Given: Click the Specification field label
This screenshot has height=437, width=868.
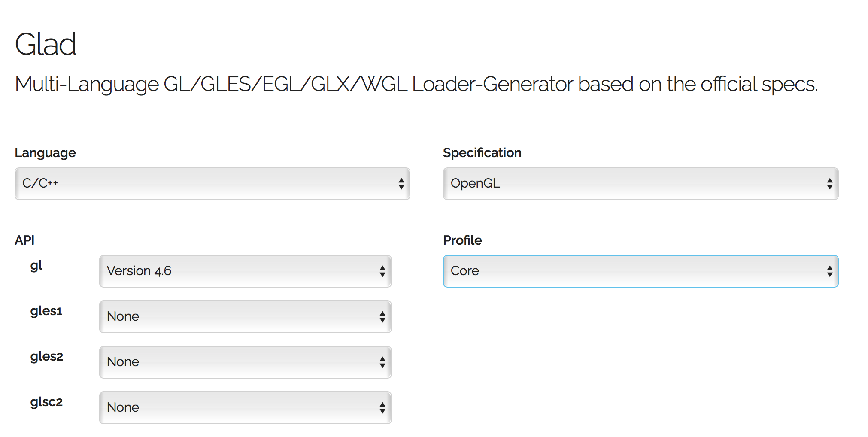Looking at the screenshot, I should pos(482,153).
